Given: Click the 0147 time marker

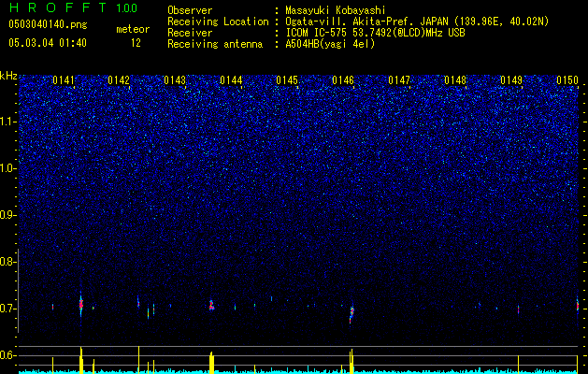Looking at the screenshot, I should [399, 80].
